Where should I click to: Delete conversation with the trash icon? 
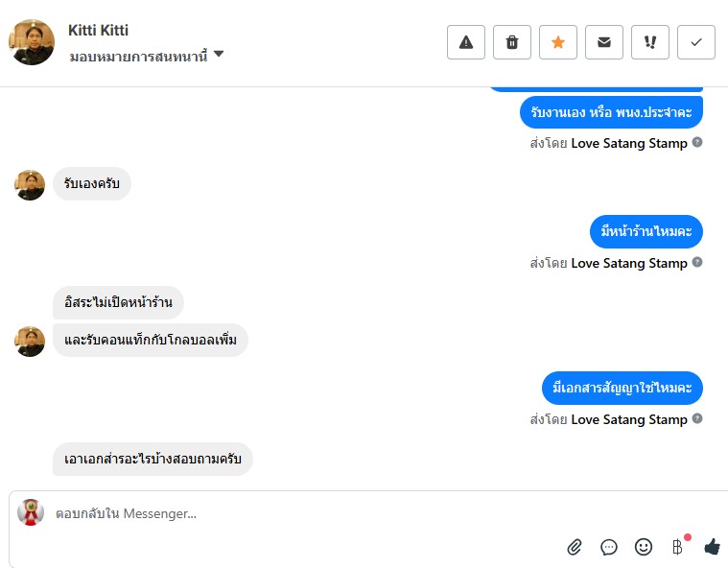[x=512, y=42]
